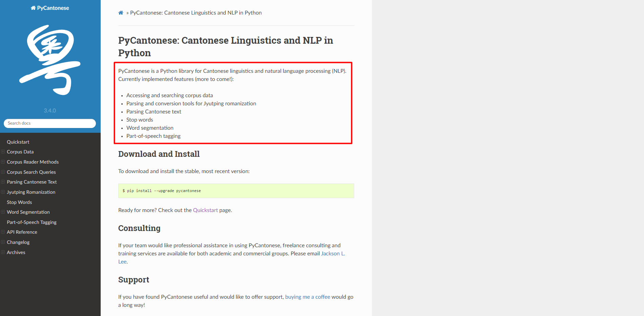Screen dimensions: 644x316
Task: Expand the Parsing Cantonese Text section
Action: [x=3, y=182]
